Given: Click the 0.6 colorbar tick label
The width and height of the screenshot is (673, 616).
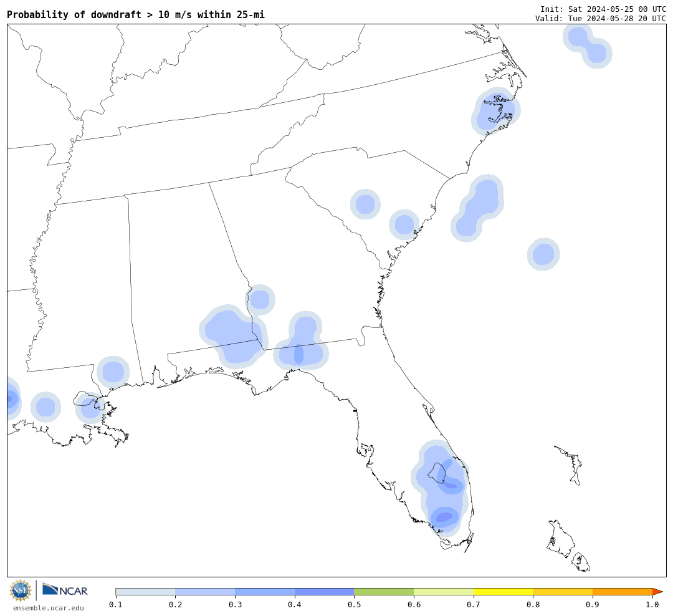Looking at the screenshot, I should coord(414,604).
